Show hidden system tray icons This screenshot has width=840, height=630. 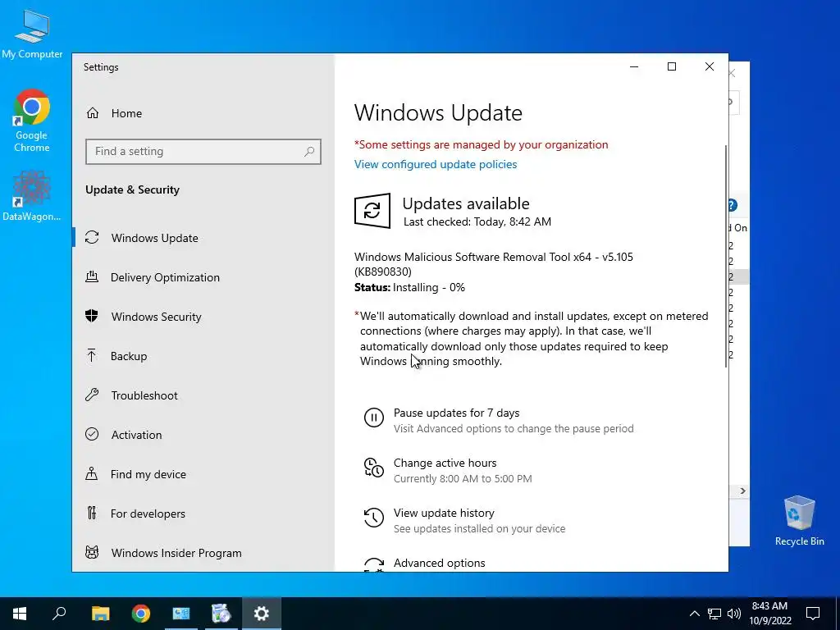(x=694, y=614)
